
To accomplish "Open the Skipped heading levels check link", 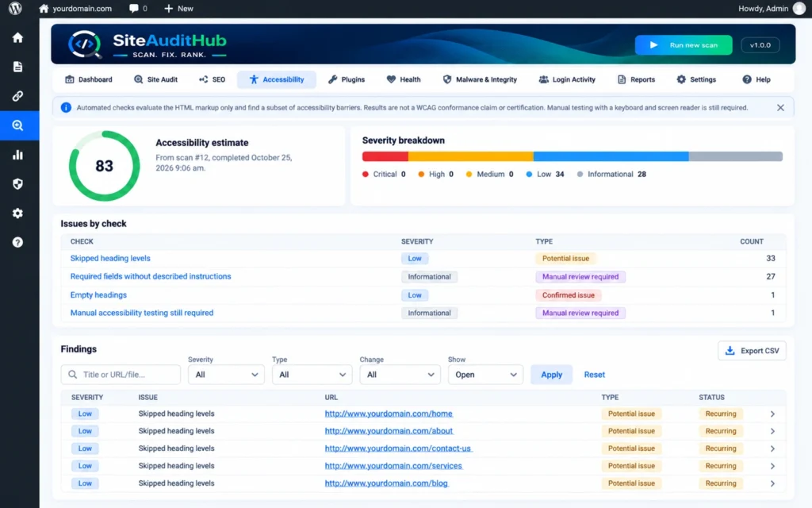I will click(110, 258).
